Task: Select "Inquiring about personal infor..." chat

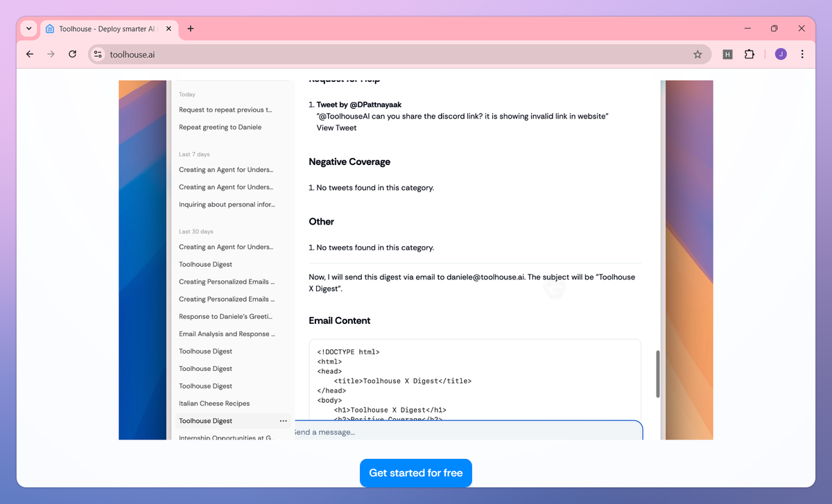Action: click(226, 205)
